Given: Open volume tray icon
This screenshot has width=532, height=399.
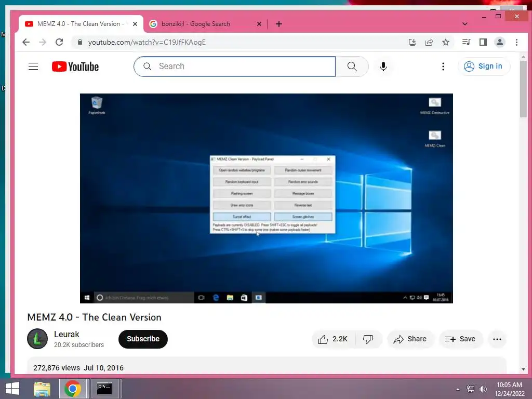Looking at the screenshot, I should 483,389.
